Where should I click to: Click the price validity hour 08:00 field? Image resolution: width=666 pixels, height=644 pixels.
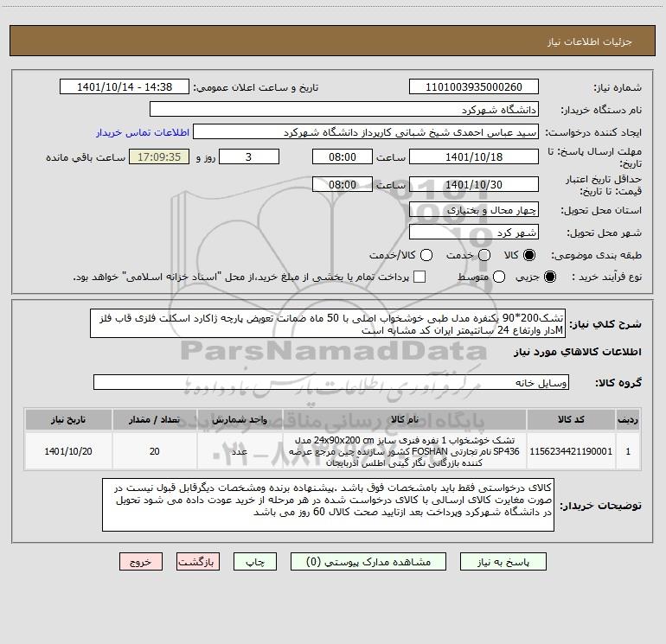343,184
